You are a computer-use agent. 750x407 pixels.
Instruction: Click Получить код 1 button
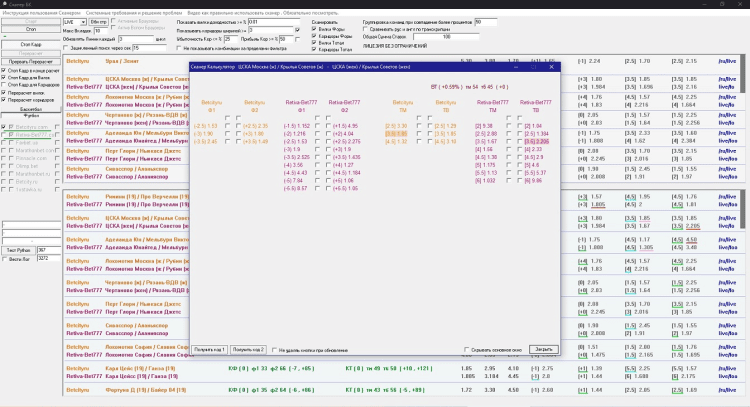pos(210,349)
